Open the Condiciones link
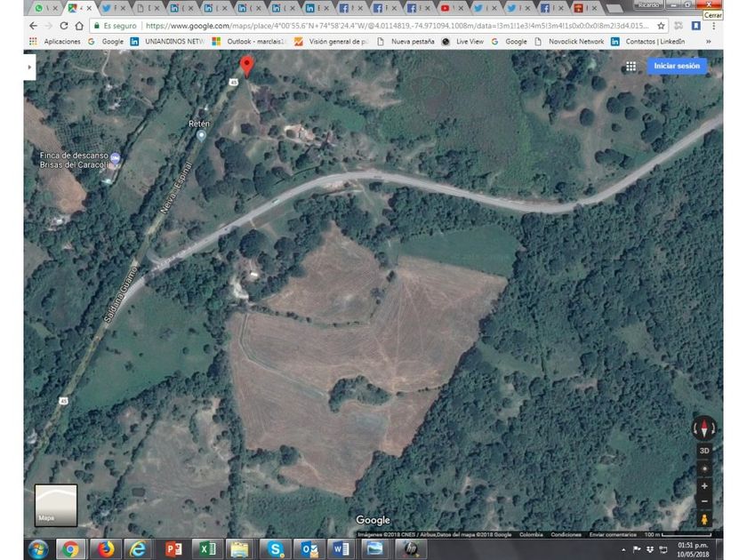 566,534
